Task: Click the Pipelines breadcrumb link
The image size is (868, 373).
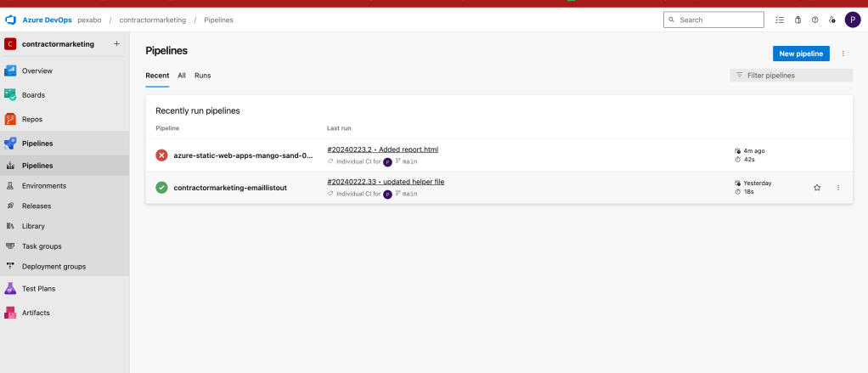Action: [218, 20]
